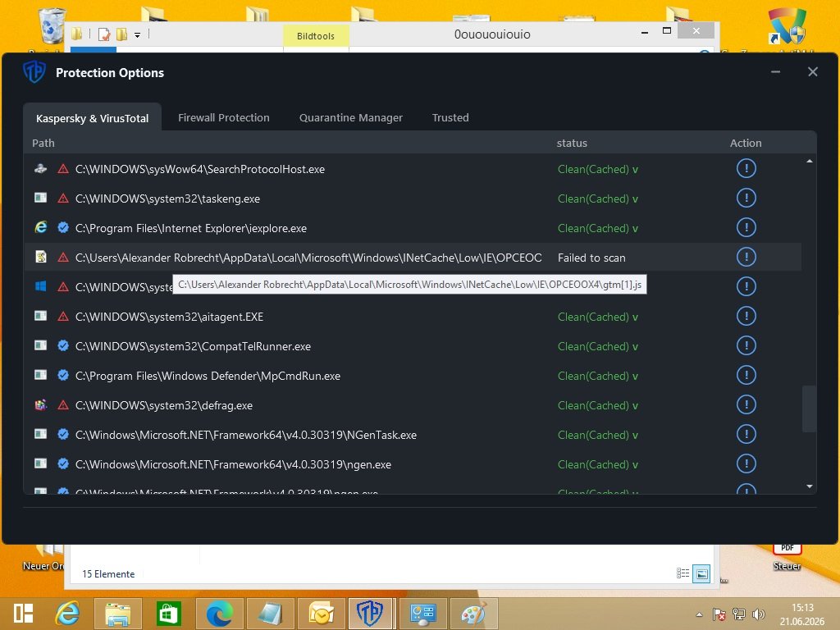The height and width of the screenshot is (630, 840).
Task: Open action info for CompatTelRunner.exe
Action: tap(746, 345)
